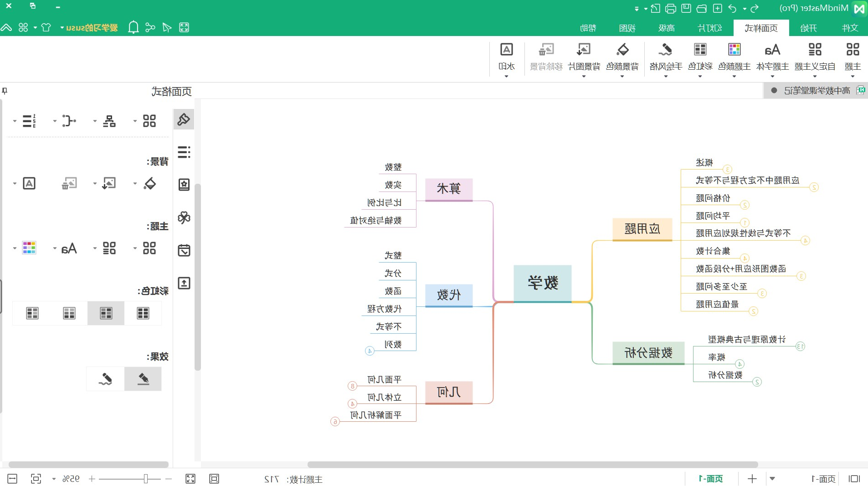Open the marker icons side panel
868x486 pixels.
pyautogui.click(x=184, y=184)
